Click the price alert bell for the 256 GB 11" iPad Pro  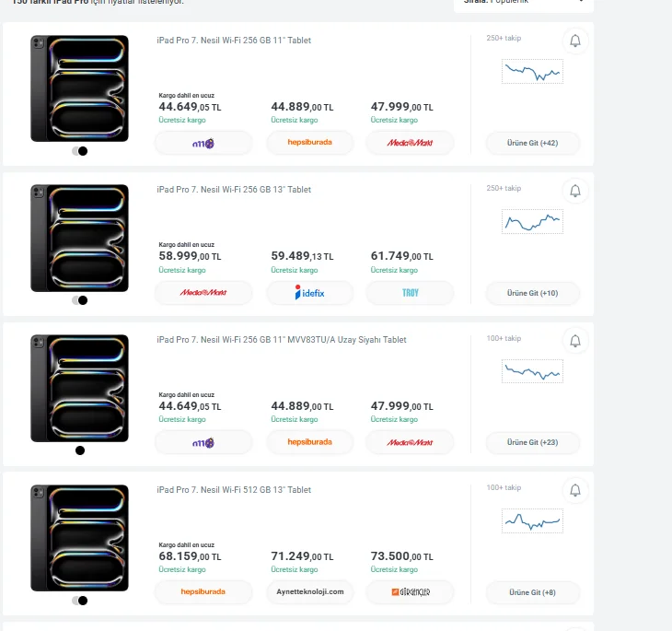pos(575,41)
